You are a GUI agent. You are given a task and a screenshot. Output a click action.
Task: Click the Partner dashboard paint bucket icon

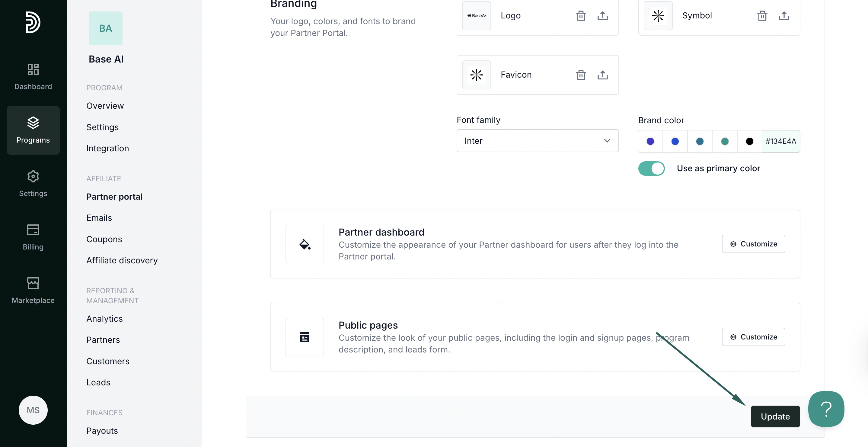[305, 244]
